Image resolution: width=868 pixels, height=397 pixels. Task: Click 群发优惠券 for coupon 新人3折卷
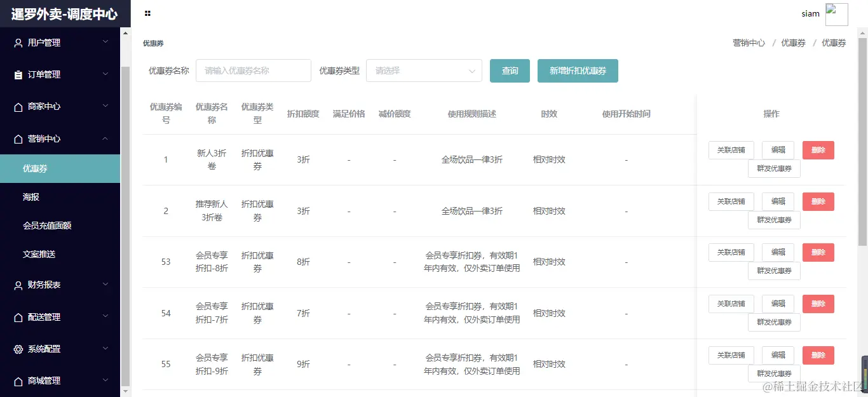coord(774,168)
